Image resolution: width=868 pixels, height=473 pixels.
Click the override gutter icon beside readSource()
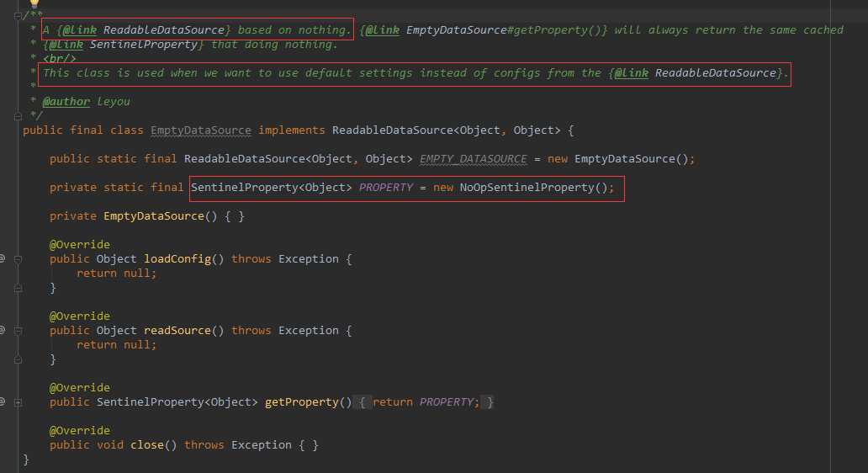coord(3,330)
